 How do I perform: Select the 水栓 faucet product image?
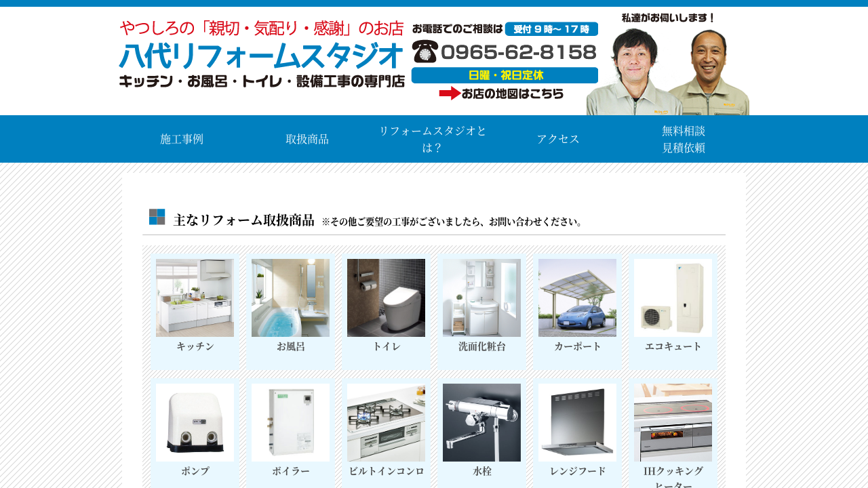481,422
